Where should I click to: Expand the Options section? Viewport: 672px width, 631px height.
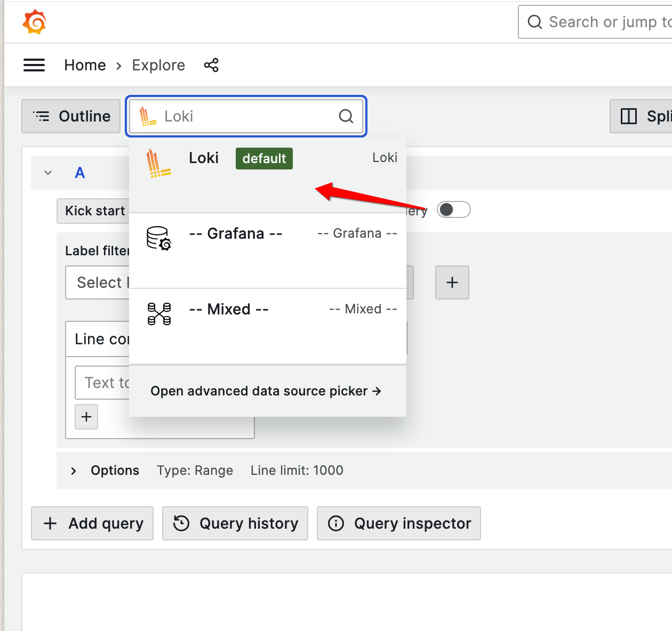(x=74, y=471)
